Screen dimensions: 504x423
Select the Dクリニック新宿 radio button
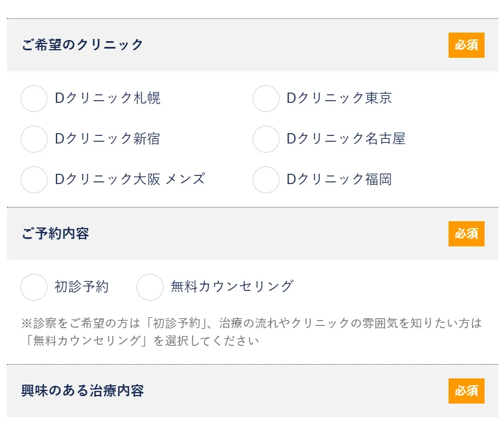[34, 139]
